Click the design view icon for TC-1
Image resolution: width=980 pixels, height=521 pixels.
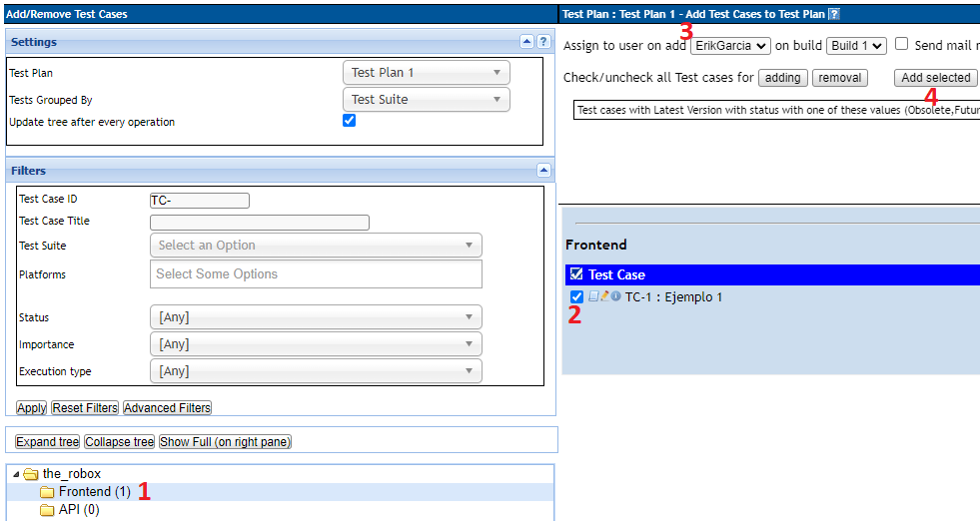coord(593,296)
